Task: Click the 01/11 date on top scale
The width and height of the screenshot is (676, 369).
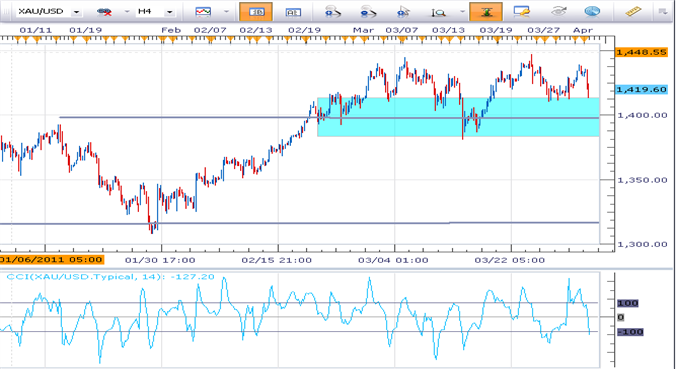Action: click(x=36, y=30)
